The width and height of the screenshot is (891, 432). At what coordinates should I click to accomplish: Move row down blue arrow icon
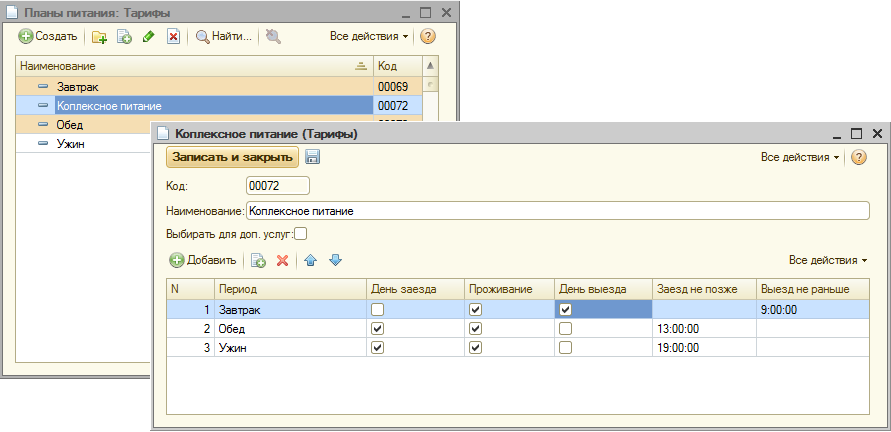[x=335, y=260]
